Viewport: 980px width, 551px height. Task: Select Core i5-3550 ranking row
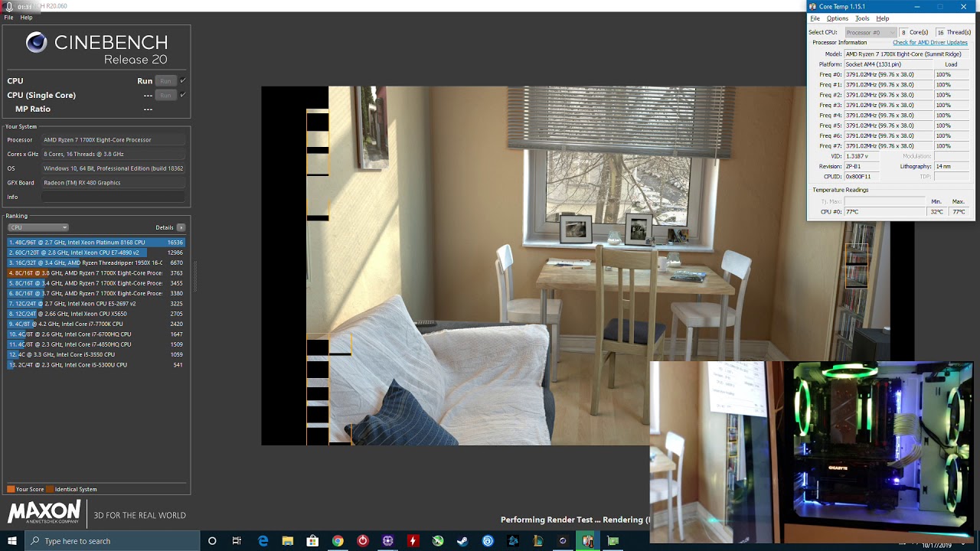(x=96, y=354)
